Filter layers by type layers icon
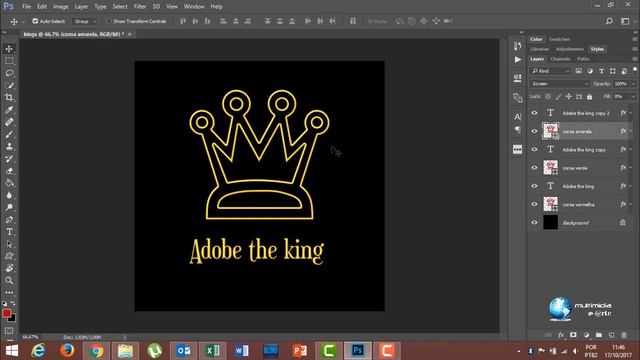 [601, 71]
